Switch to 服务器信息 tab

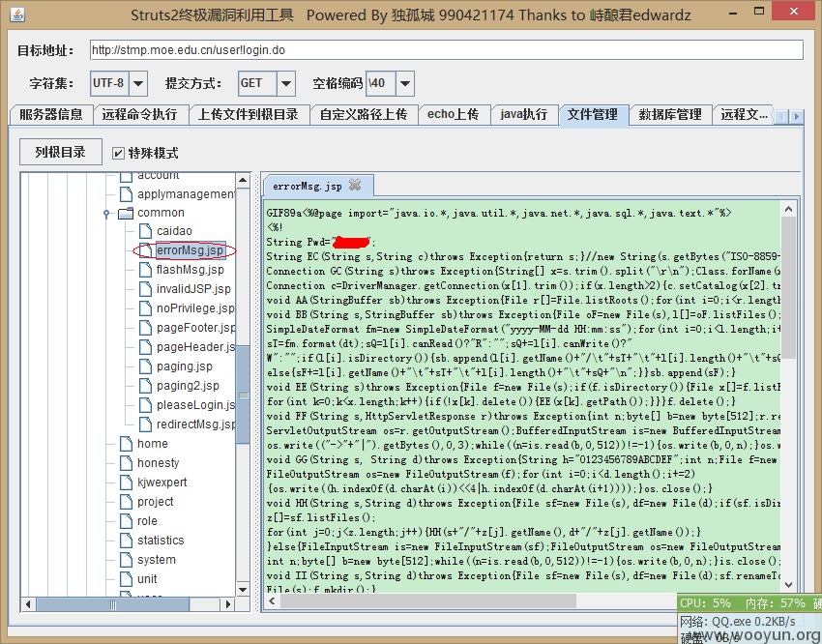pos(51,114)
